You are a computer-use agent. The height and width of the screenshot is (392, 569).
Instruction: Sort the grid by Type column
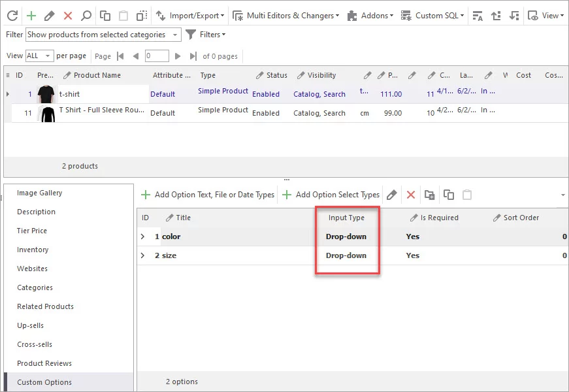(x=208, y=75)
